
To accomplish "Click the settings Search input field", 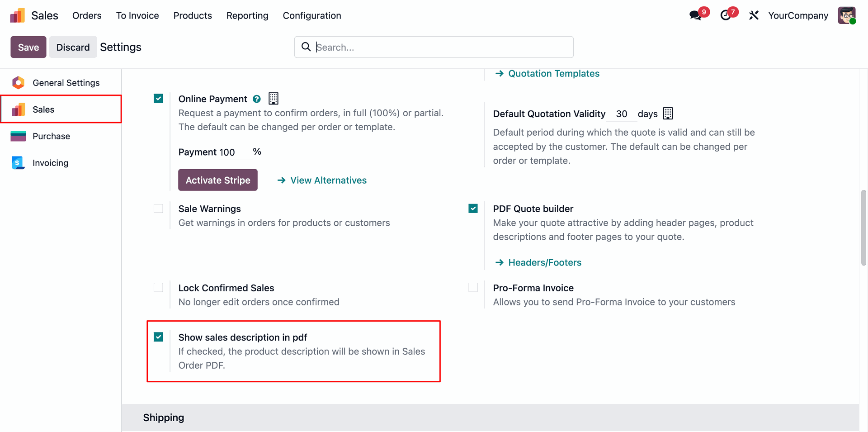I will [x=441, y=47].
